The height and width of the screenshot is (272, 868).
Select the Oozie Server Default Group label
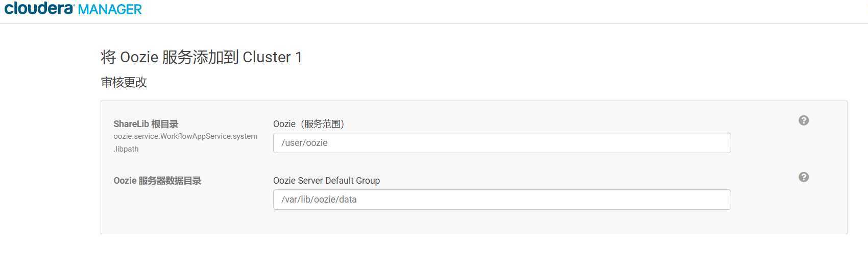click(x=326, y=181)
